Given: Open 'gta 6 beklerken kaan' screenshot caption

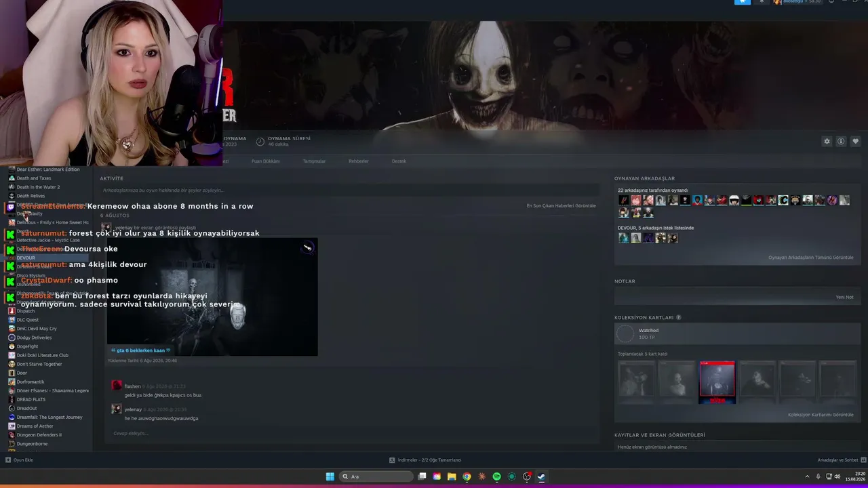Looking at the screenshot, I should coord(140,350).
